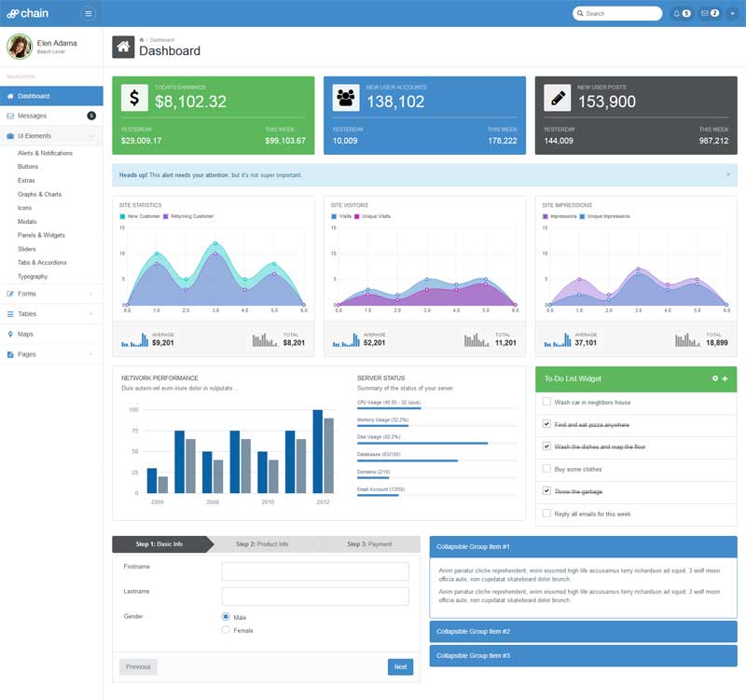
Task: Open Messages in the sidebar navigation
Action: pyautogui.click(x=33, y=116)
